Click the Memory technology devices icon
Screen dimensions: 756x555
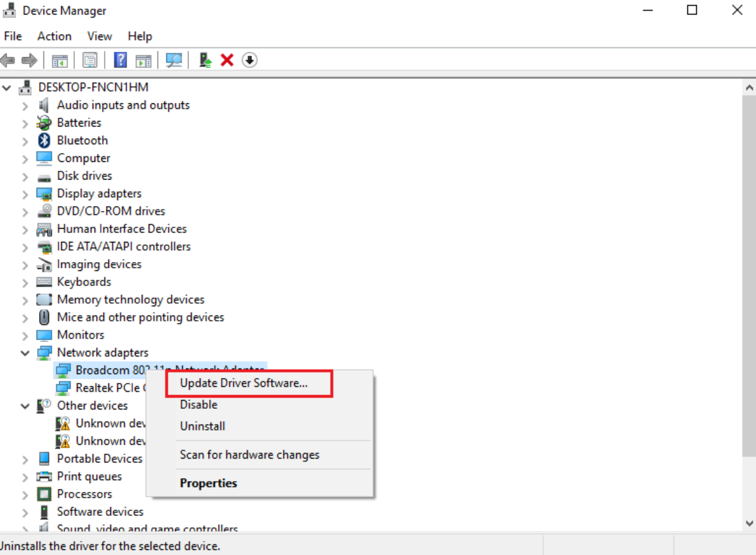[44, 299]
